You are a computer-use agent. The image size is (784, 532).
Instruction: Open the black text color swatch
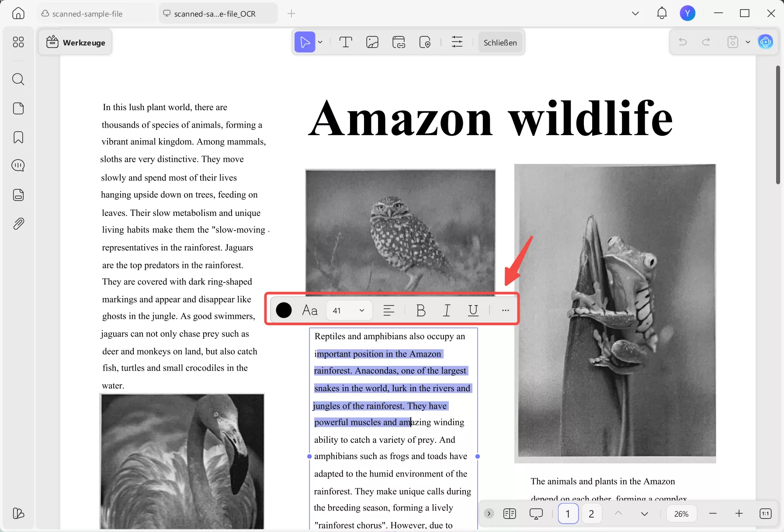pyautogui.click(x=284, y=310)
